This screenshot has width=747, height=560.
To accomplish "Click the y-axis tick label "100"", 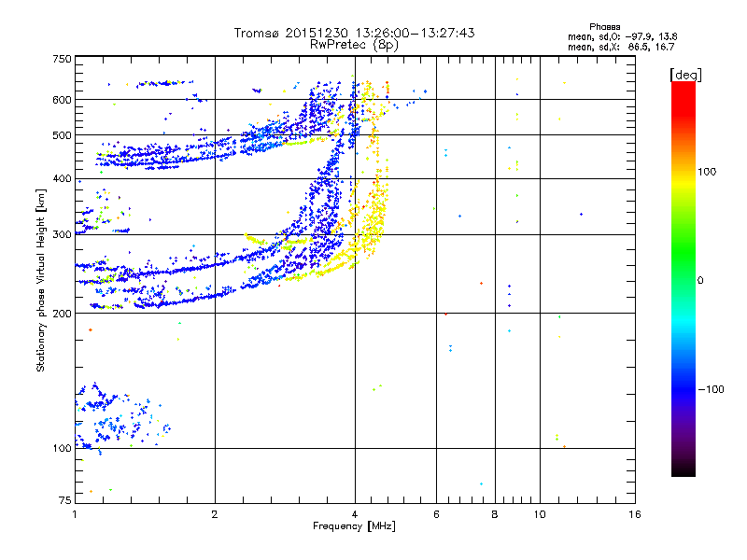I will (62, 449).
